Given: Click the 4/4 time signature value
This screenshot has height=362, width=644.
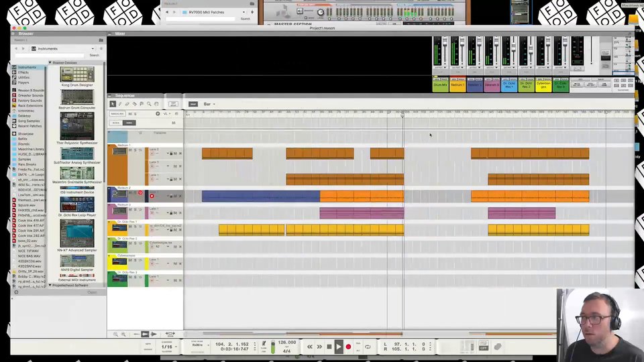Looking at the screenshot, I should click(x=286, y=351).
